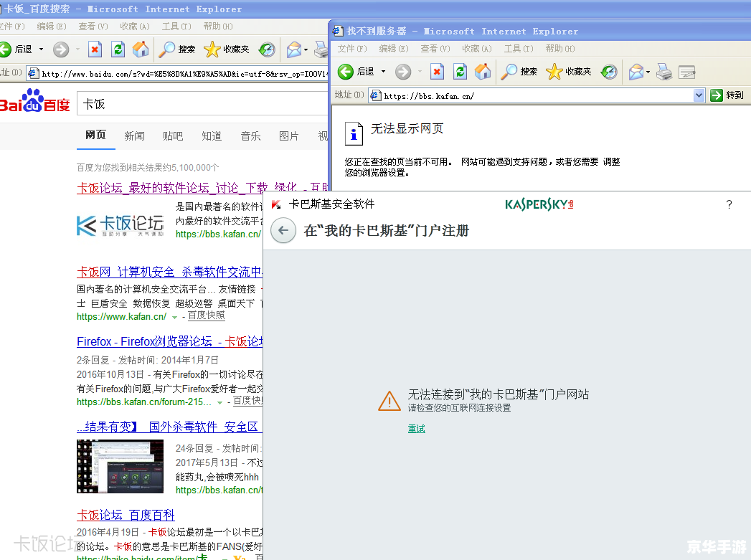This screenshot has width=751, height=560.
Task: Click 重试 retry link in Kaspersky
Action: click(x=416, y=428)
